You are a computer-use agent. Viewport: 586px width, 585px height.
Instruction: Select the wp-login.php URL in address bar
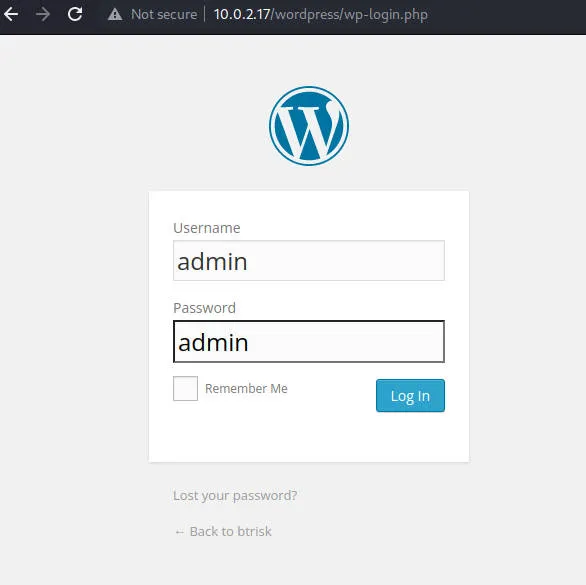click(x=321, y=15)
